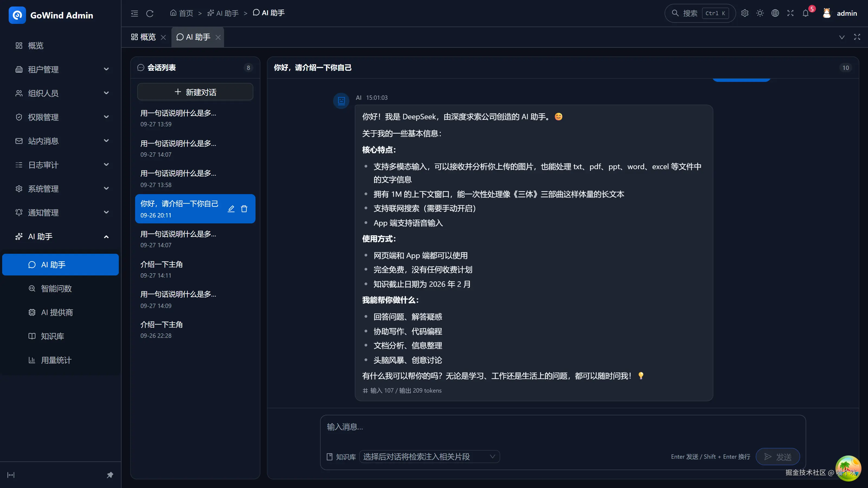Refresh the page with reload icon

pos(150,14)
